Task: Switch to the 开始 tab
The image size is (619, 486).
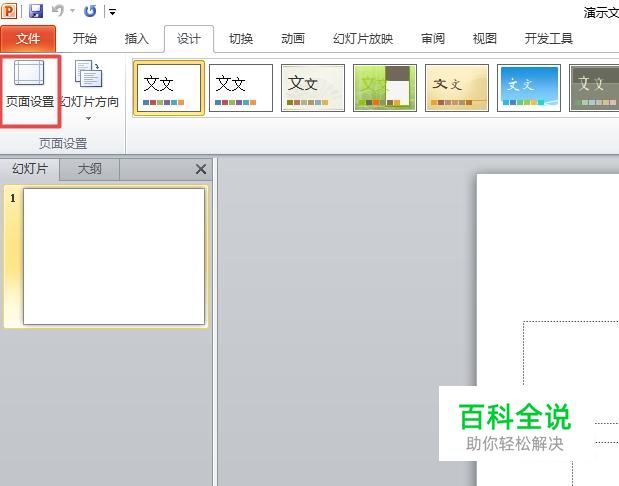Action: coord(84,39)
